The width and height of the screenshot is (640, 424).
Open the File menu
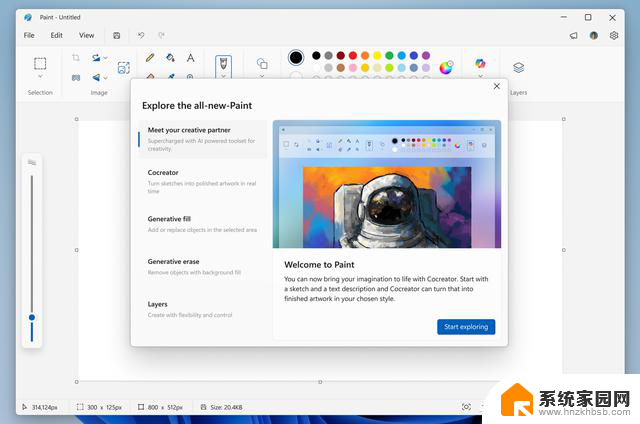click(x=29, y=36)
